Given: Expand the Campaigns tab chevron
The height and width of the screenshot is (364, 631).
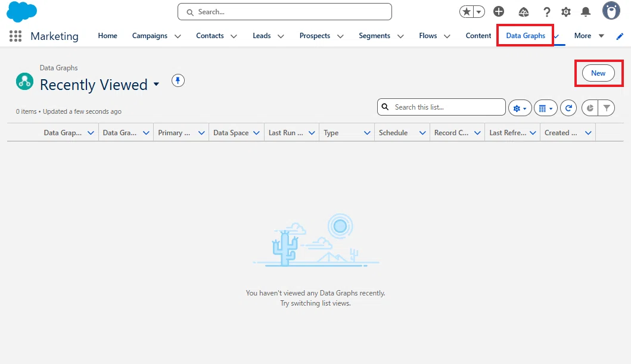Looking at the screenshot, I should [178, 36].
